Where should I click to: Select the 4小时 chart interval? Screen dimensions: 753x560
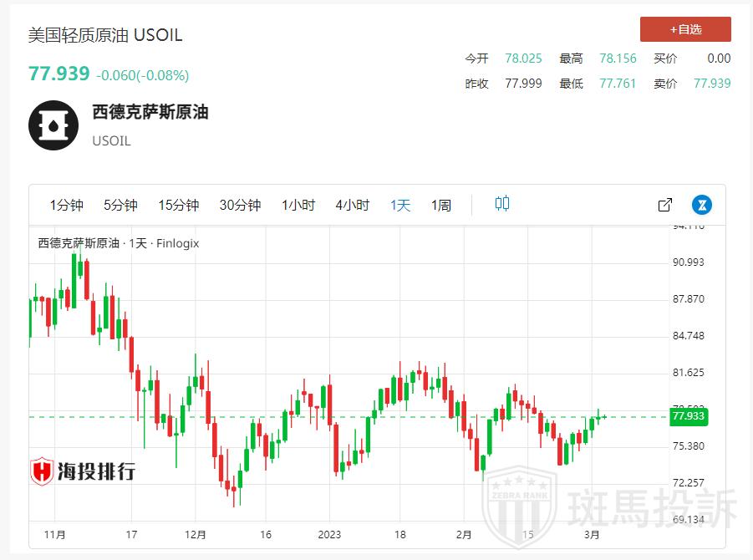point(353,205)
